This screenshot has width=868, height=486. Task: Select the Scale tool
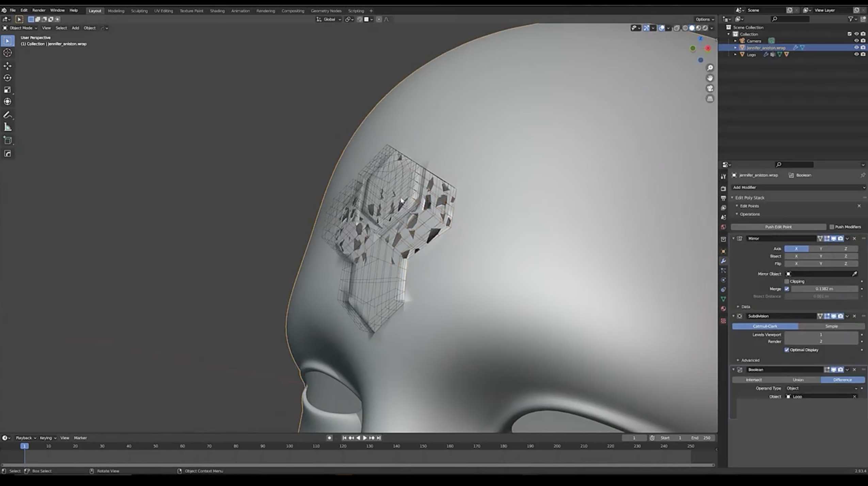pyautogui.click(x=7, y=90)
